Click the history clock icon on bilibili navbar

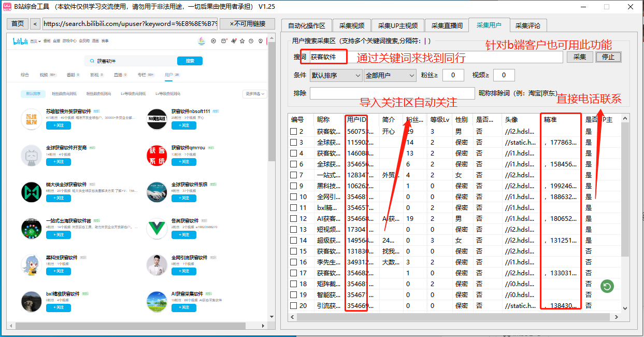pyautogui.click(x=251, y=41)
